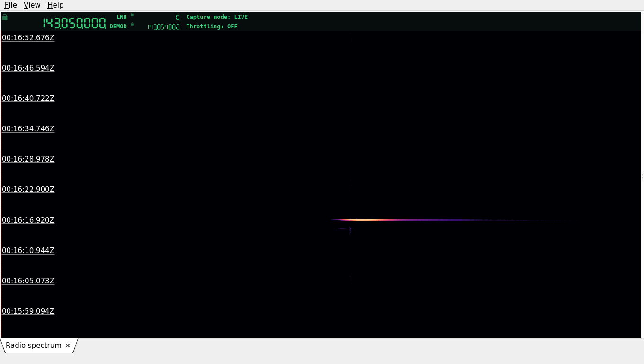Toggle the LNB frequency lock icon

point(132,15)
